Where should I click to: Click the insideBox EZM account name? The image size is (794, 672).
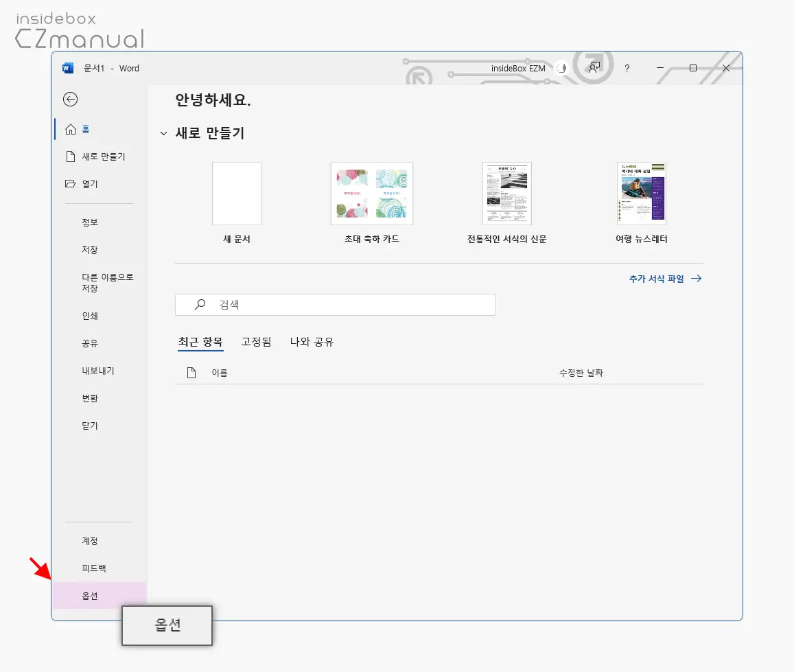(518, 68)
